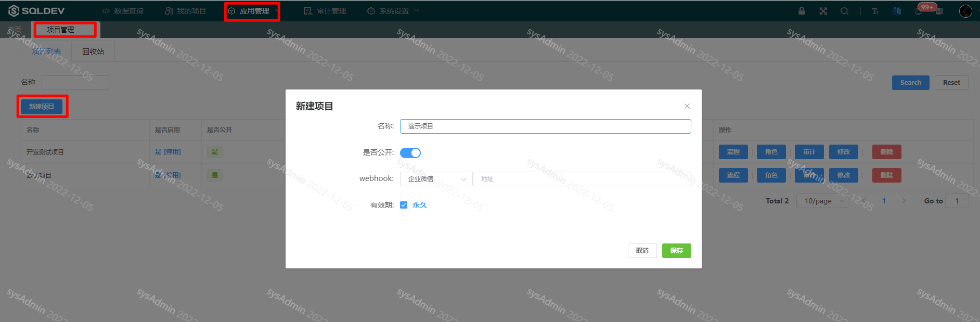Click the Search button

pos(910,82)
